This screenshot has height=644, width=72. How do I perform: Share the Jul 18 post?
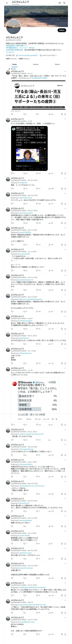65,173
